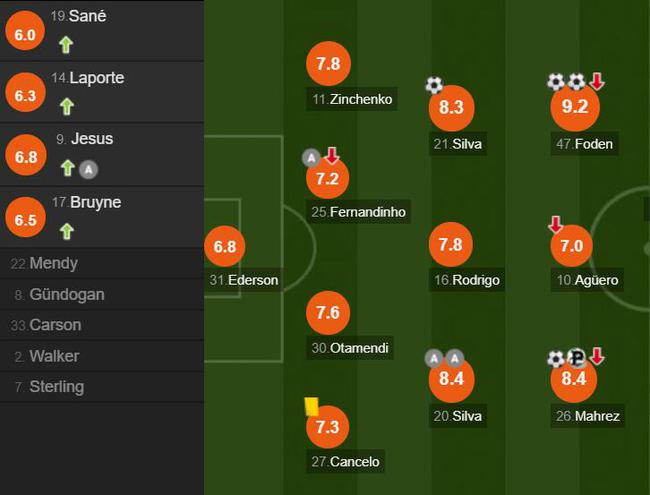Click Agüero's substituted-off red arrow

point(556,225)
